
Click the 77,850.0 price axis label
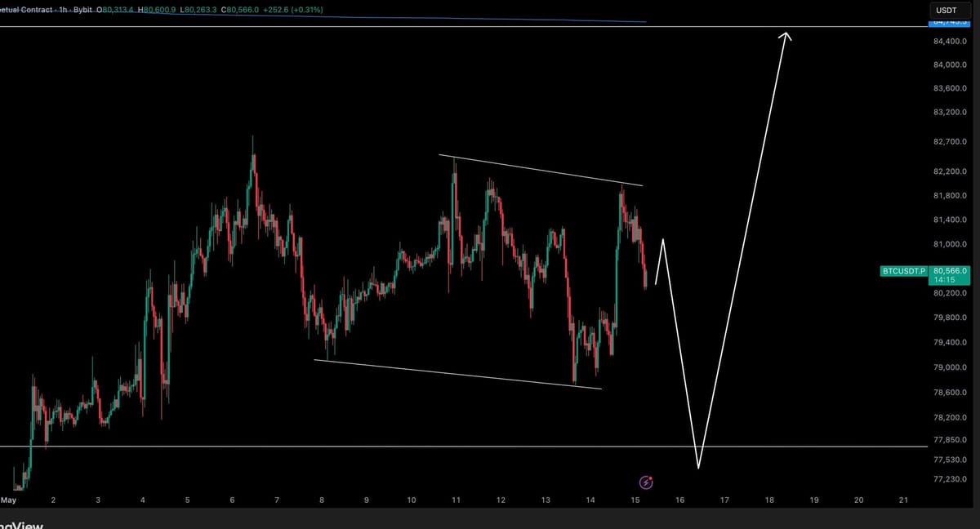pos(950,440)
